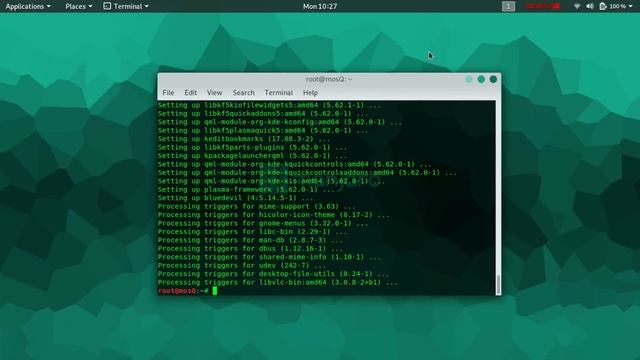Click the red recording indicator in top bar
Screen dimensions: 640x360
click(x=542, y=6)
